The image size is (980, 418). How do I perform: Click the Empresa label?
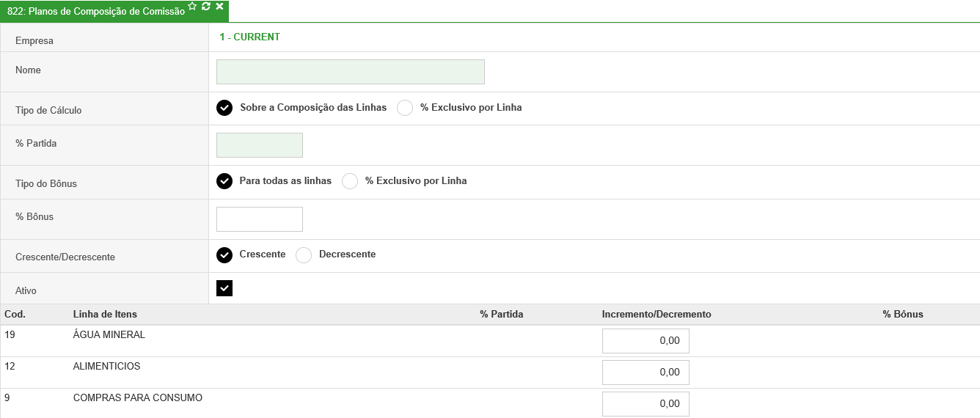34,41
